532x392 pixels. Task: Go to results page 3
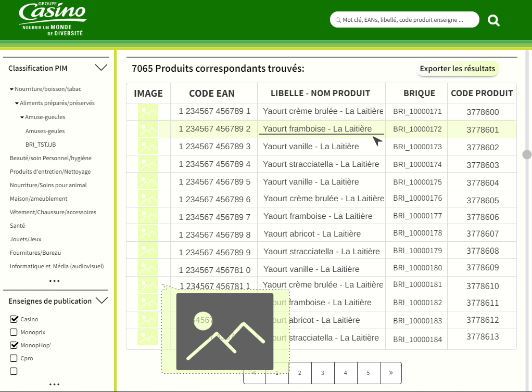point(322,373)
